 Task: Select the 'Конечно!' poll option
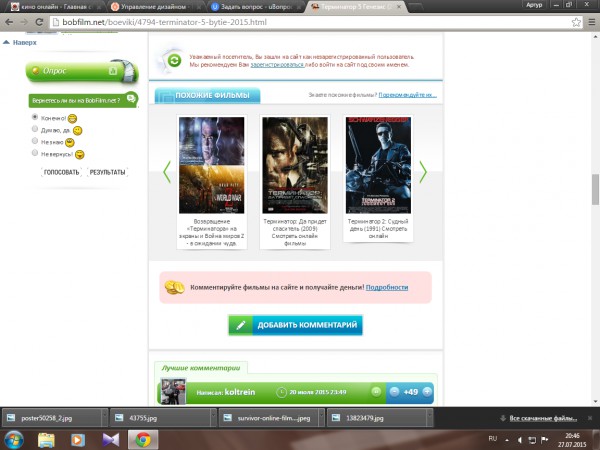(x=35, y=117)
